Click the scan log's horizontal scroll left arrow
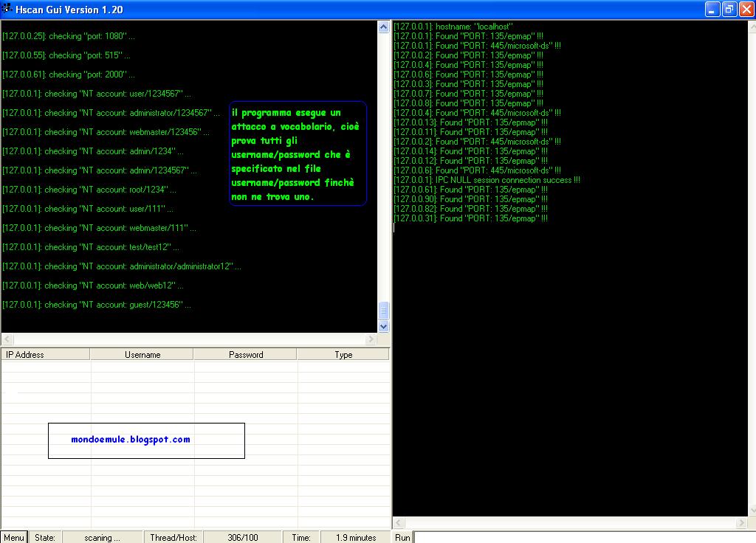 pyautogui.click(x=7, y=339)
